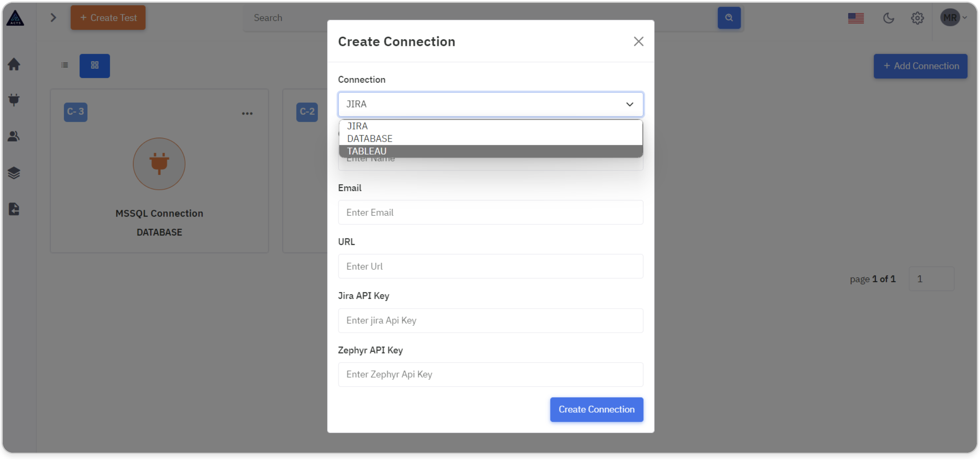
Task: Open the file import sidebar icon
Action: (x=14, y=209)
